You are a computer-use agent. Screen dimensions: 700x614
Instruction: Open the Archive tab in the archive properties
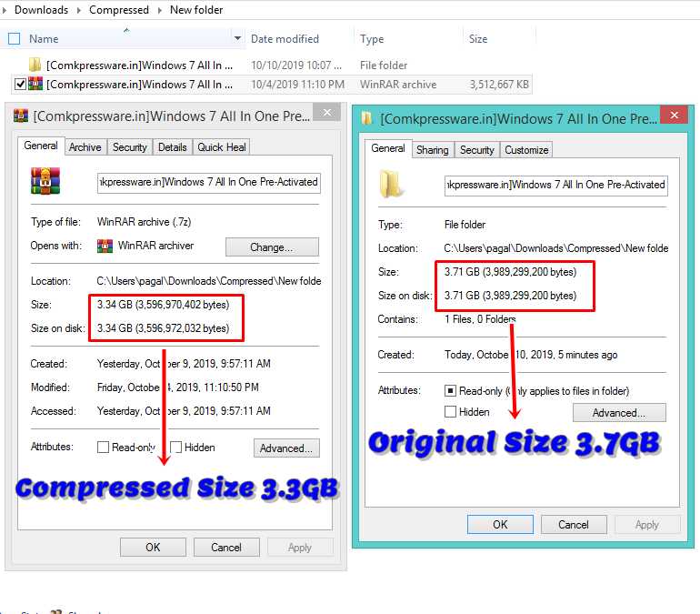(x=85, y=147)
